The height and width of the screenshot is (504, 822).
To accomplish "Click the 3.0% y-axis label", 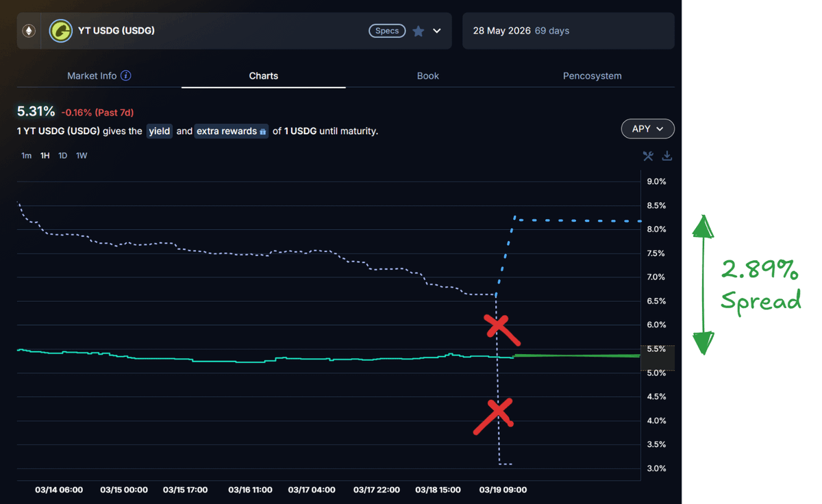I will pos(656,468).
